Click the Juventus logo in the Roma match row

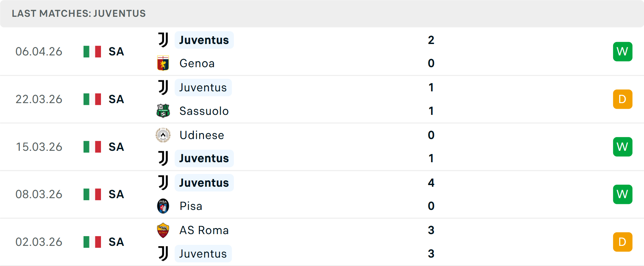[x=163, y=254]
